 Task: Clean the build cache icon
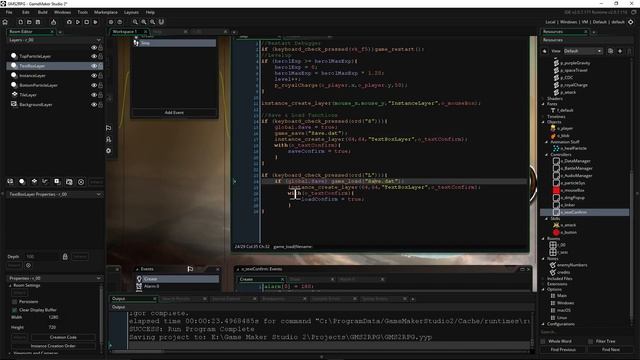click(96, 22)
